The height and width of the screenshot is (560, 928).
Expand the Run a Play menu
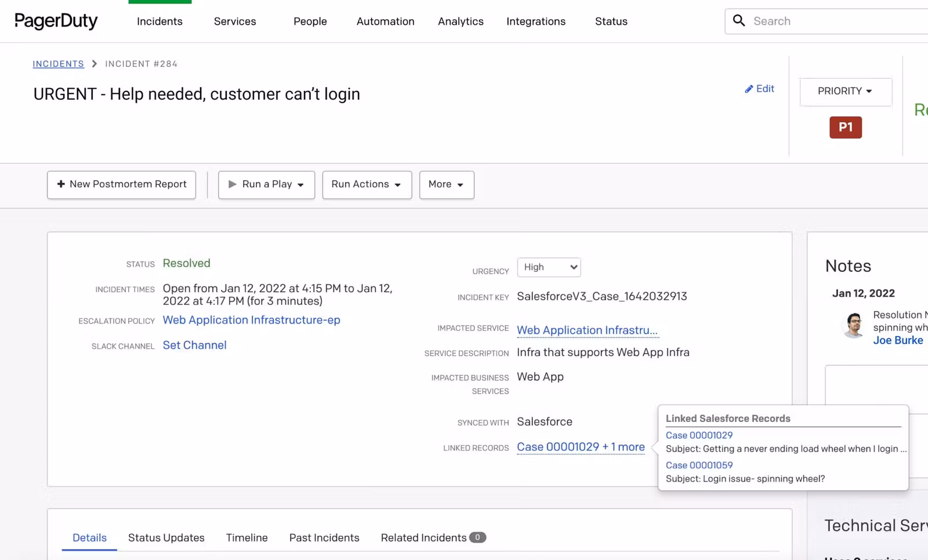pyautogui.click(x=266, y=184)
